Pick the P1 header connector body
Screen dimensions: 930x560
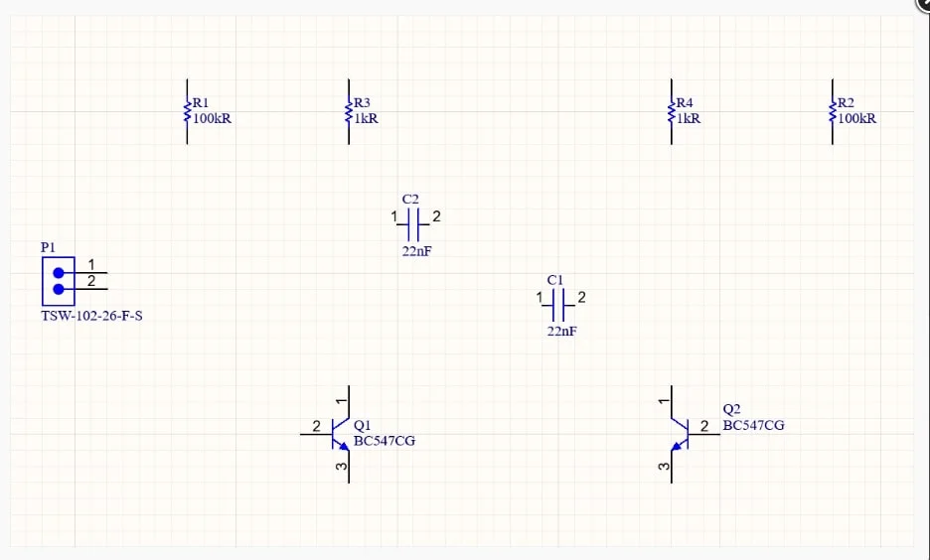58,281
